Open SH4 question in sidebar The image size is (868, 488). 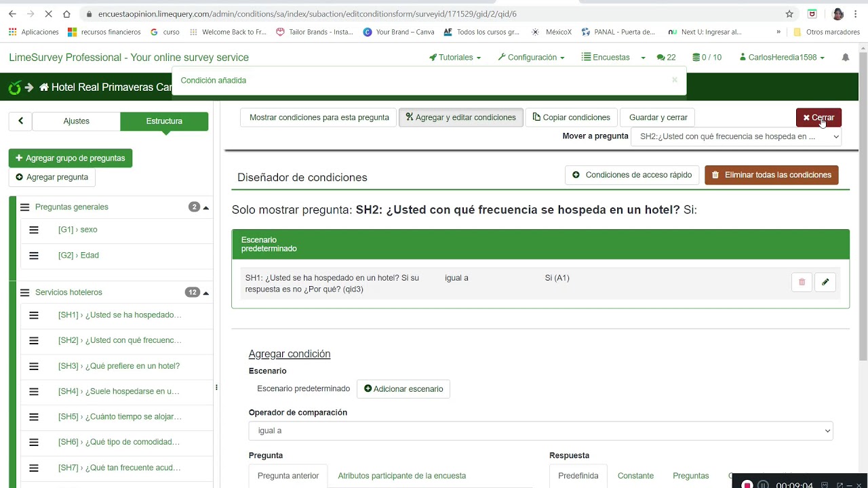point(119,391)
